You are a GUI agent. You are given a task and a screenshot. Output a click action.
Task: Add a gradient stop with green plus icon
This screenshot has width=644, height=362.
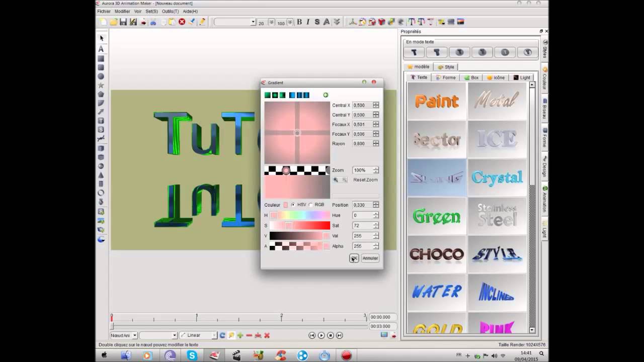326,95
